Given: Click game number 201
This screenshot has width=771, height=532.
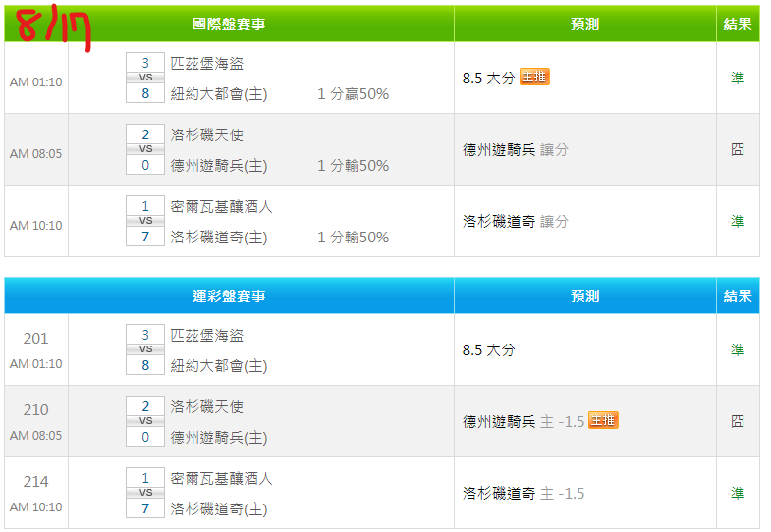Looking at the screenshot, I should [36, 339].
